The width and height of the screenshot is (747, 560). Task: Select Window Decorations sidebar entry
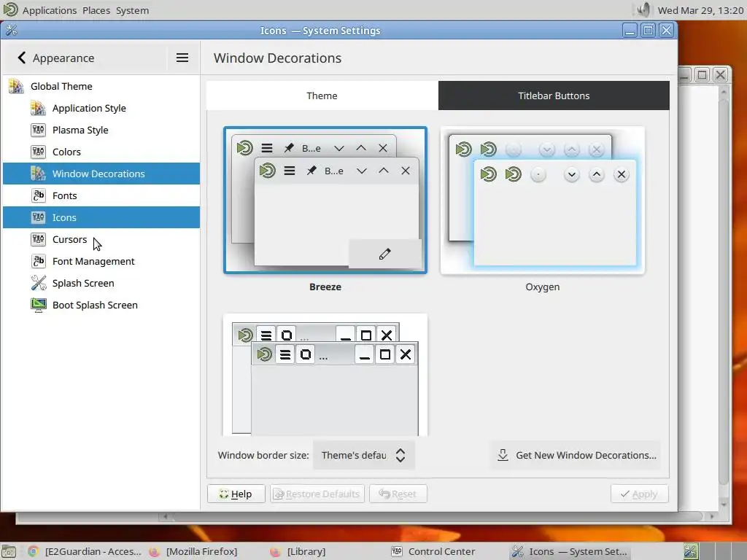[x=101, y=174]
